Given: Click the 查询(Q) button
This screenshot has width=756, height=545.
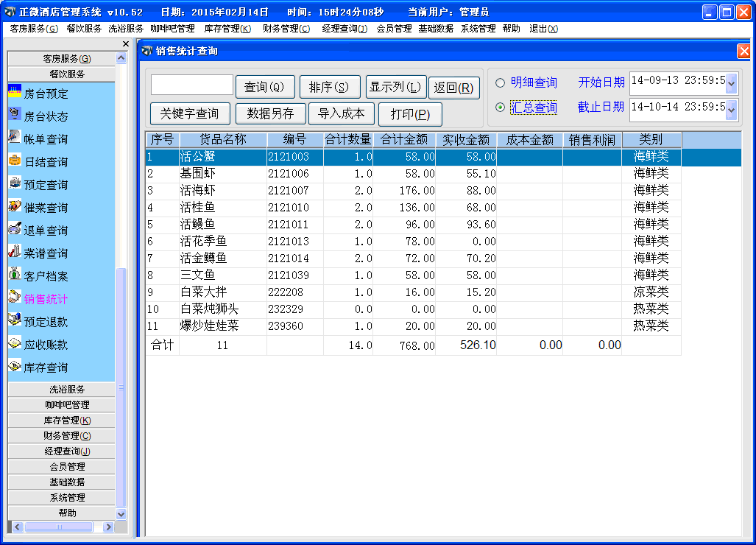Looking at the screenshot, I should point(265,87).
